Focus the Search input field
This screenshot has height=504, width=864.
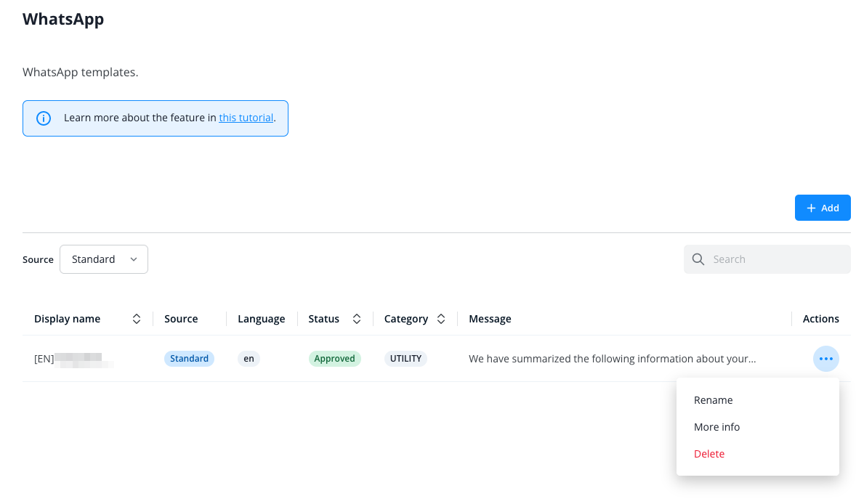coord(767,259)
